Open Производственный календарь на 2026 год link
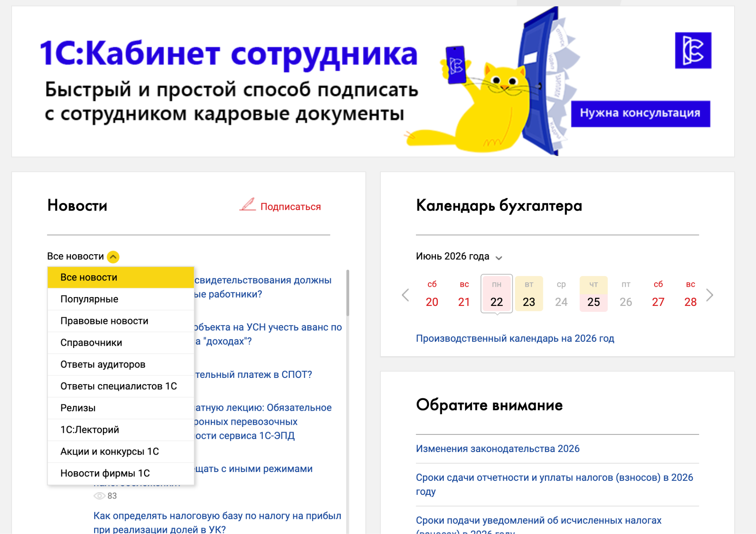This screenshot has height=534, width=756. (x=515, y=339)
